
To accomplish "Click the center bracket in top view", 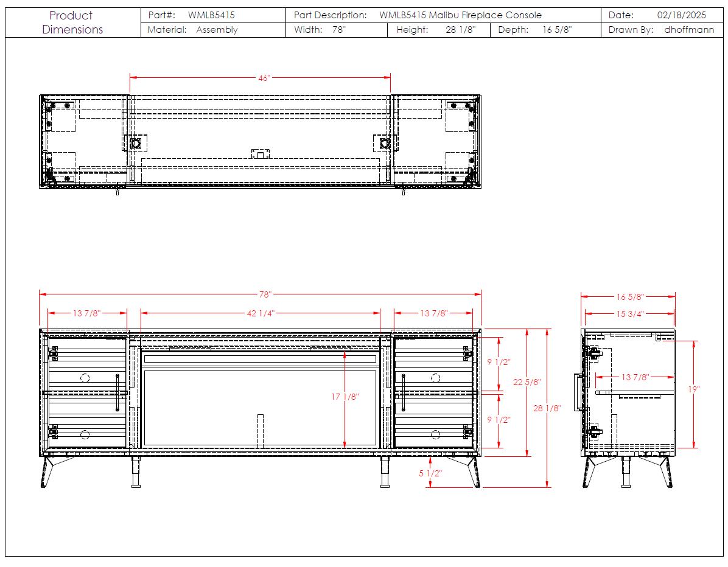I will click(260, 153).
